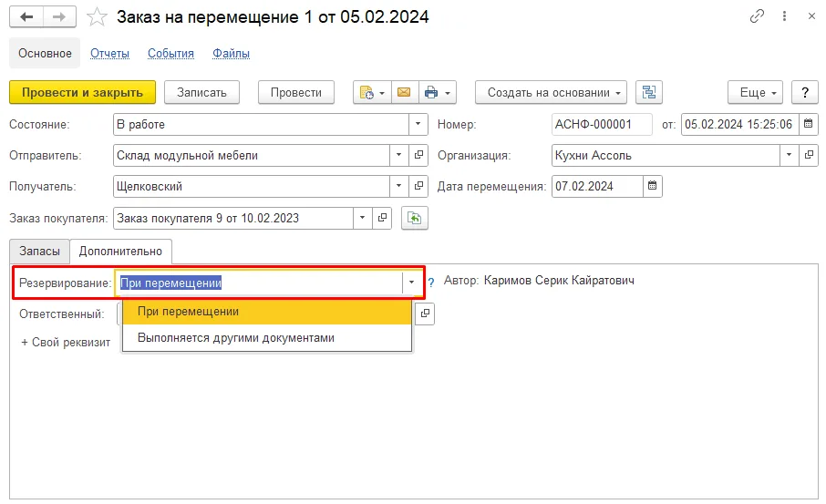Choose При перемещении in the list
Screen dimensions: 826x504
pyautogui.click(x=266, y=312)
